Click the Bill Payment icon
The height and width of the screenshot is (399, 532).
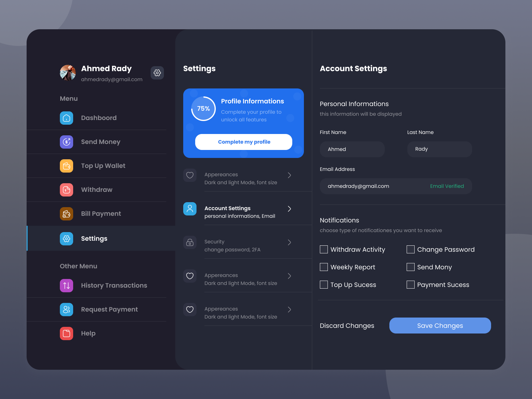(x=66, y=213)
